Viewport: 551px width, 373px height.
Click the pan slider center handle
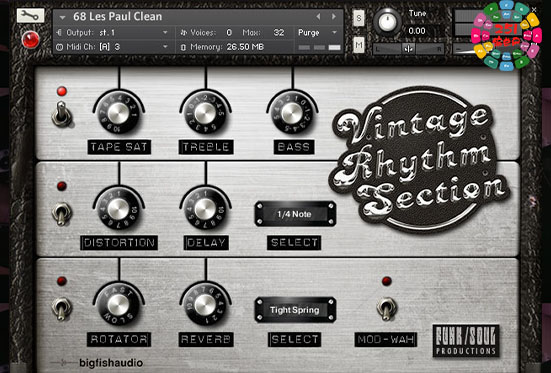click(x=408, y=49)
